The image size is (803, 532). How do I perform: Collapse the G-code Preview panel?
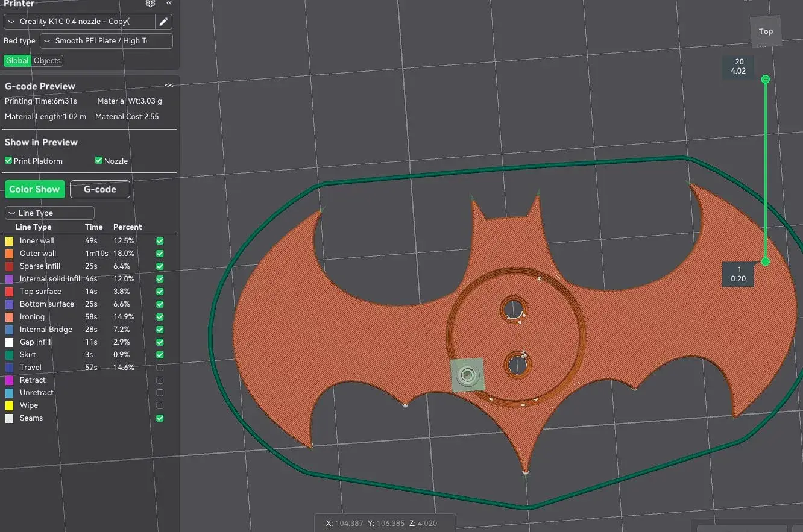pyautogui.click(x=169, y=86)
